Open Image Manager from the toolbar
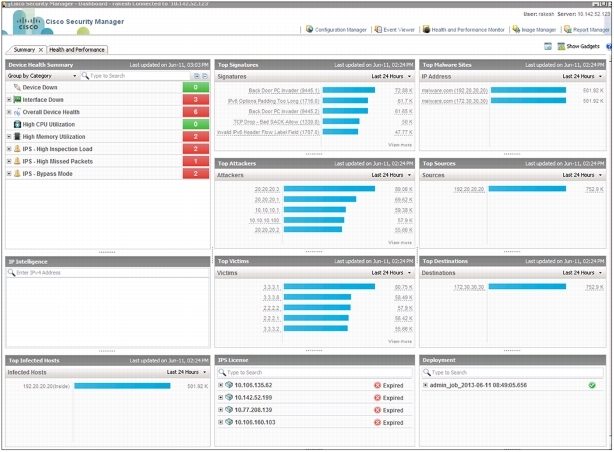Image resolution: width=614 pixels, height=452 pixels. point(534,29)
